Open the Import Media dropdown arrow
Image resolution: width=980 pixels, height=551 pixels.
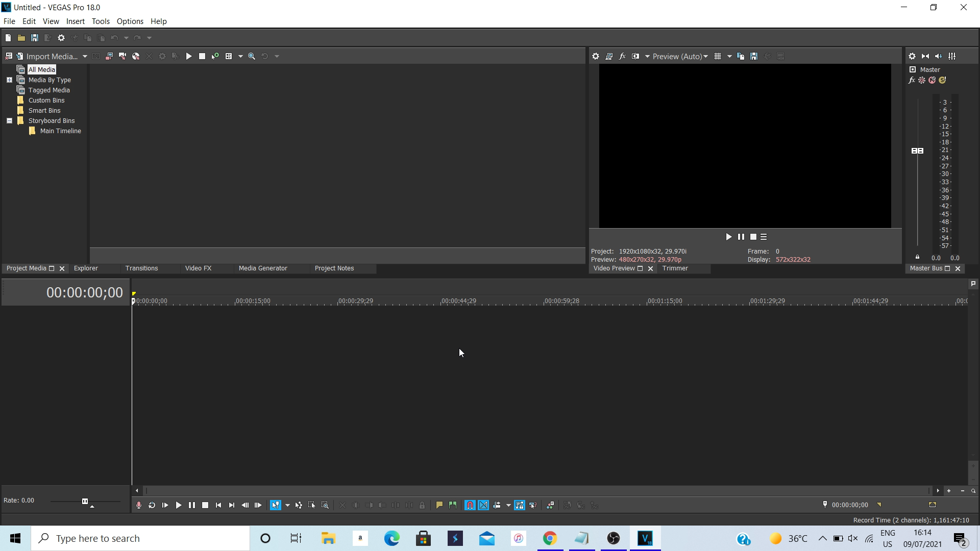(x=85, y=56)
